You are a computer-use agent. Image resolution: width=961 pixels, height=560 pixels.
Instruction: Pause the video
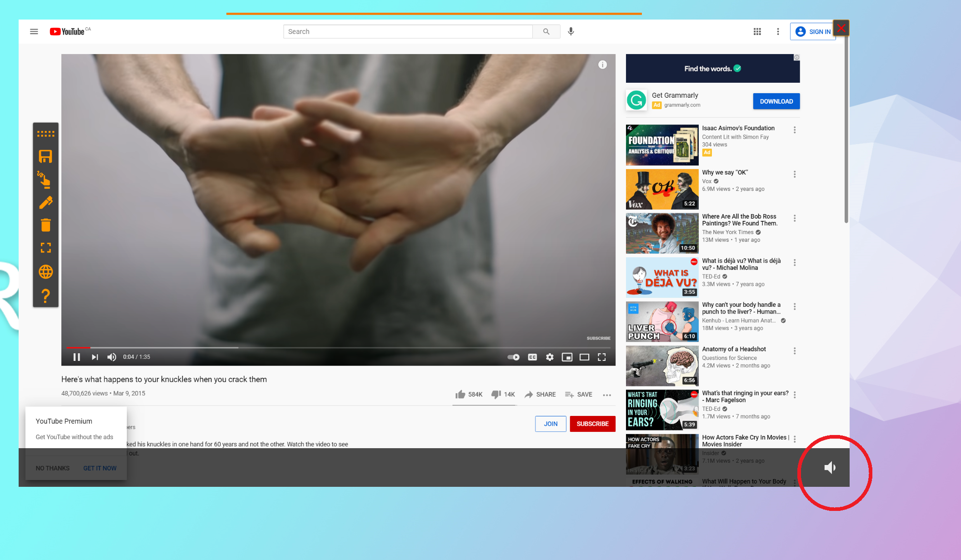pos(76,357)
